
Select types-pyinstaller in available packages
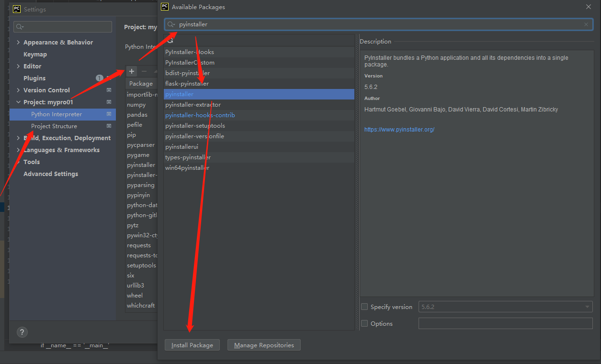coord(259,157)
